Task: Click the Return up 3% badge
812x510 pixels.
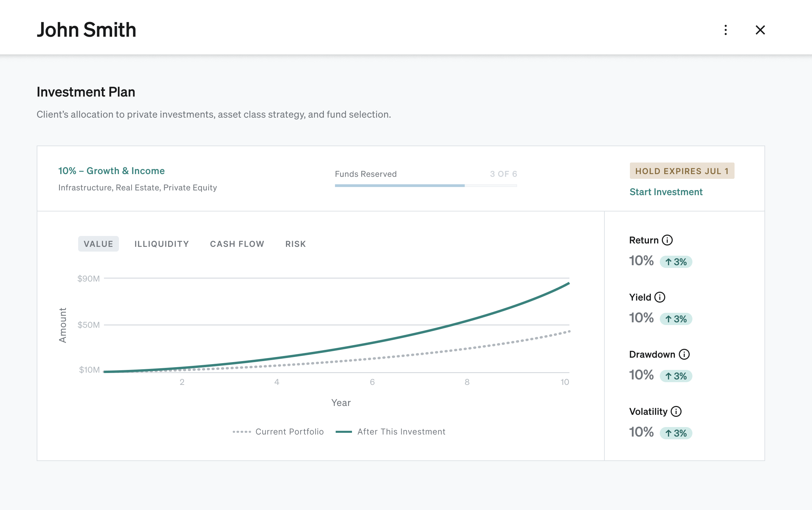Action: (676, 262)
